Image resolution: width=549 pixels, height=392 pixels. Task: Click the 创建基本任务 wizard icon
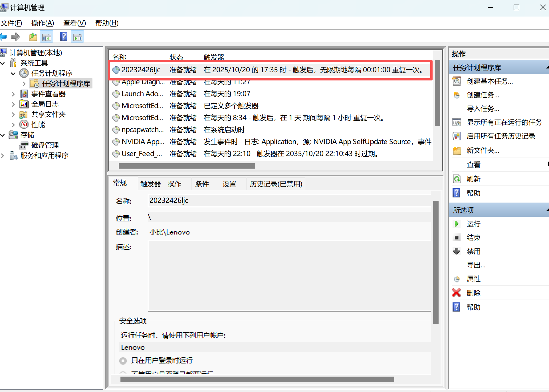(457, 81)
